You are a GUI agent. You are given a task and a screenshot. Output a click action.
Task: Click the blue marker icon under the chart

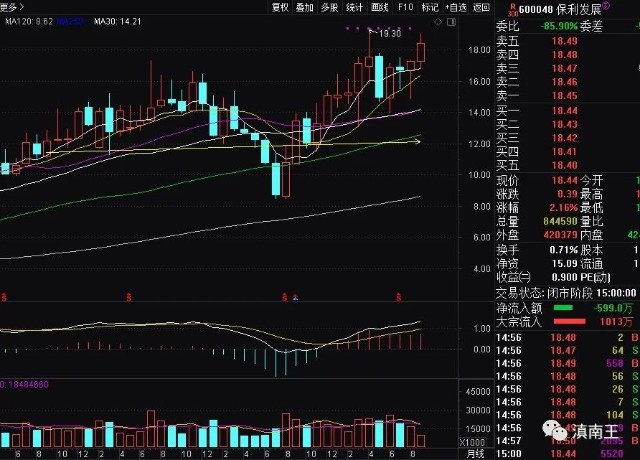(x=296, y=298)
